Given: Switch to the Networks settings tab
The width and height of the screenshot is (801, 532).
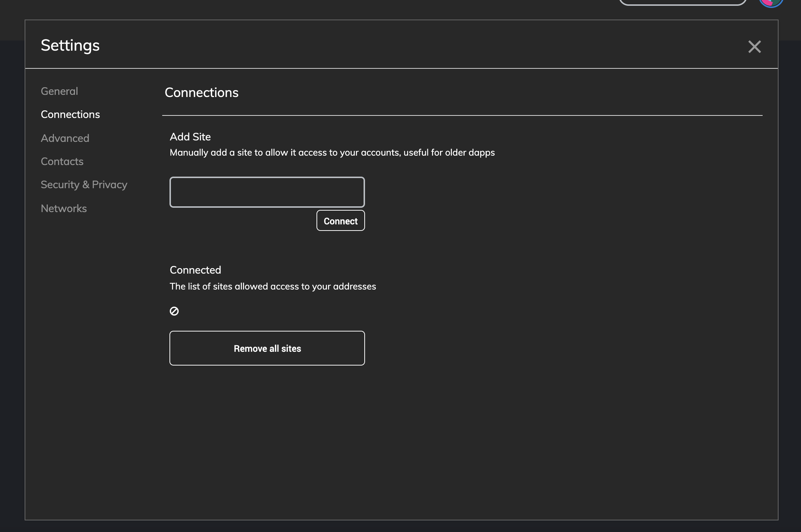Looking at the screenshot, I should tap(64, 208).
